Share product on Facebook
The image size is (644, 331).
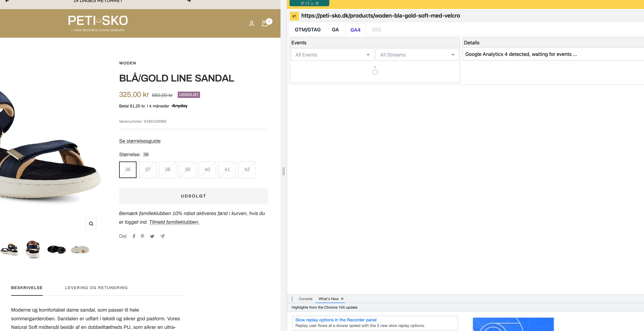(x=134, y=236)
